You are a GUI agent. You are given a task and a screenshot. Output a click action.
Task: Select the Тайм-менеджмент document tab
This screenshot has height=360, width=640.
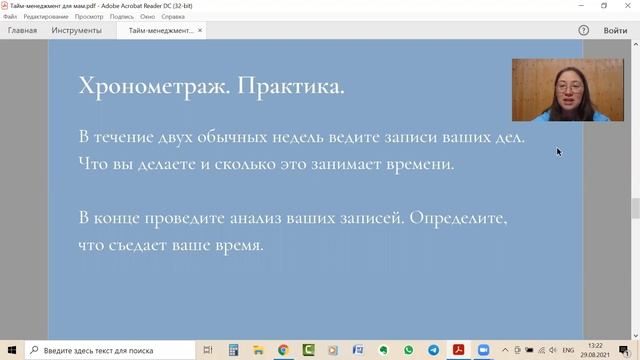pyautogui.click(x=161, y=31)
